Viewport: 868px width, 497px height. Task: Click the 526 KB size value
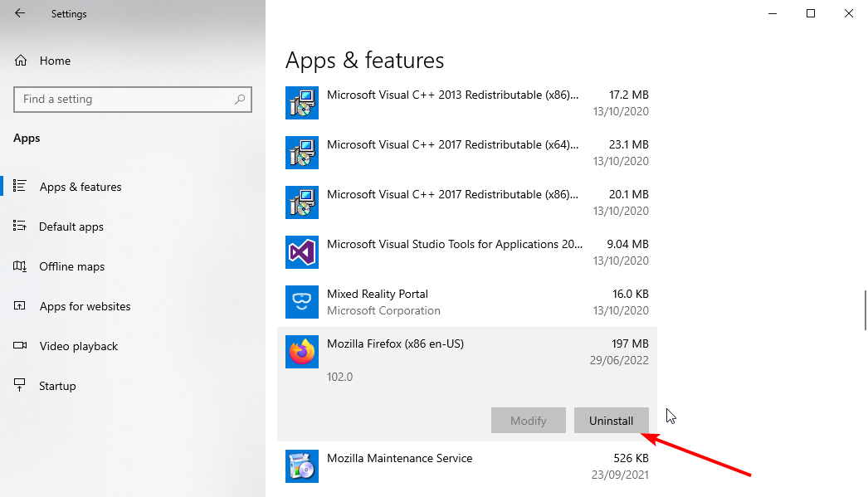(631, 458)
